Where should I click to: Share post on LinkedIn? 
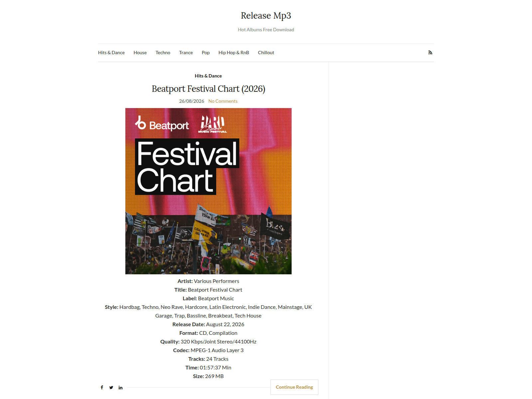(120, 387)
